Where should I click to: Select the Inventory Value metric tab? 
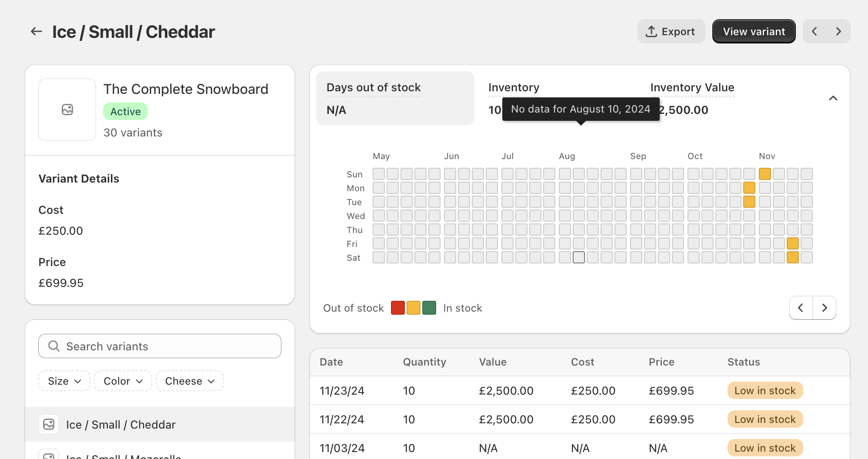coord(692,87)
